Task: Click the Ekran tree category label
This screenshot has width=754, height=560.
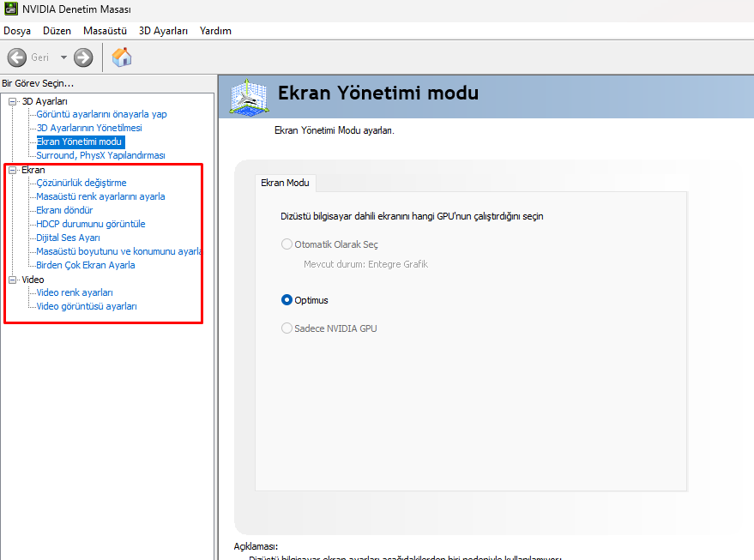Action: [33, 170]
